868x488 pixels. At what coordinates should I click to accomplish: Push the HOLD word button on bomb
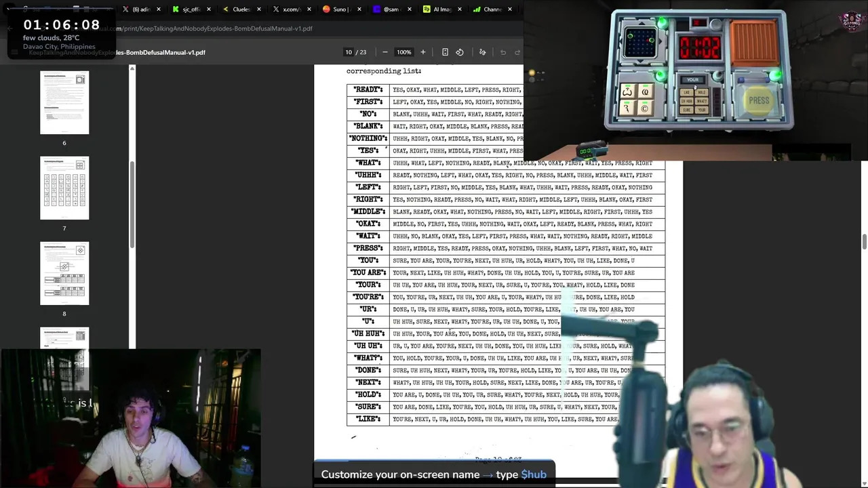pyautogui.click(x=702, y=92)
